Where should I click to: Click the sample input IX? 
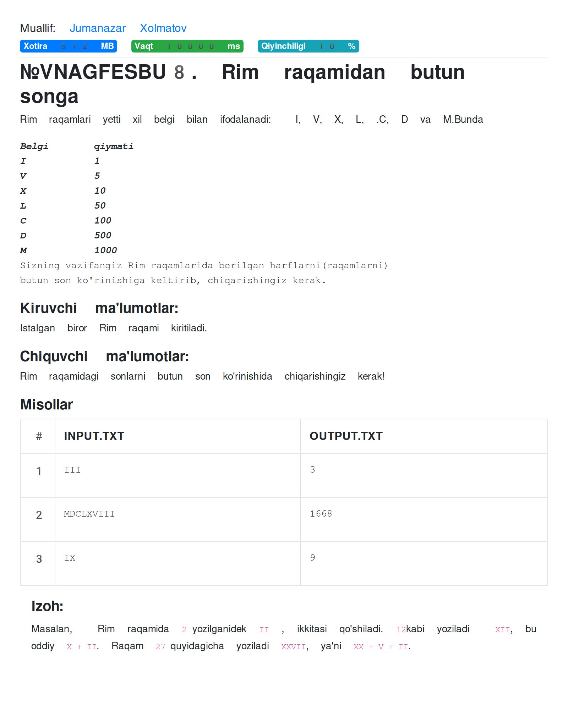coord(70,558)
